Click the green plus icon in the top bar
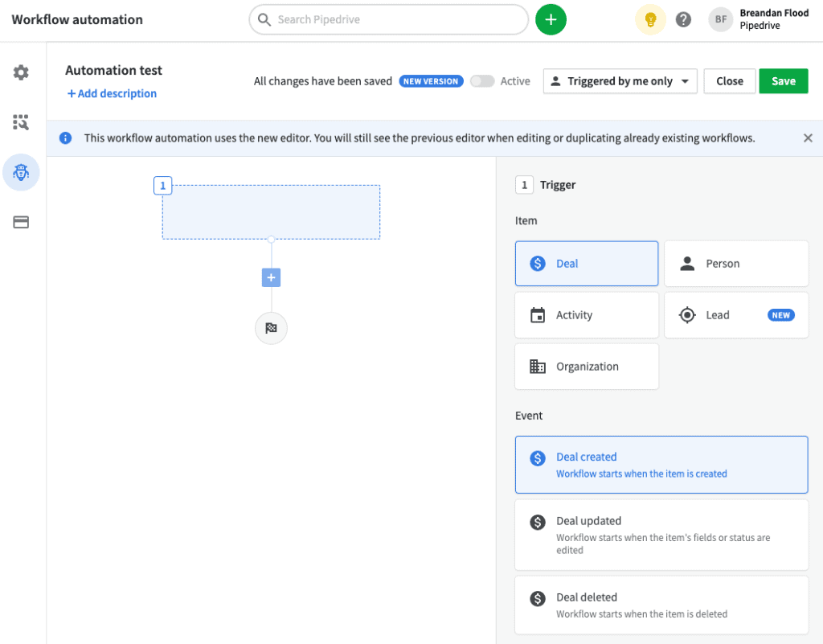 pos(551,19)
